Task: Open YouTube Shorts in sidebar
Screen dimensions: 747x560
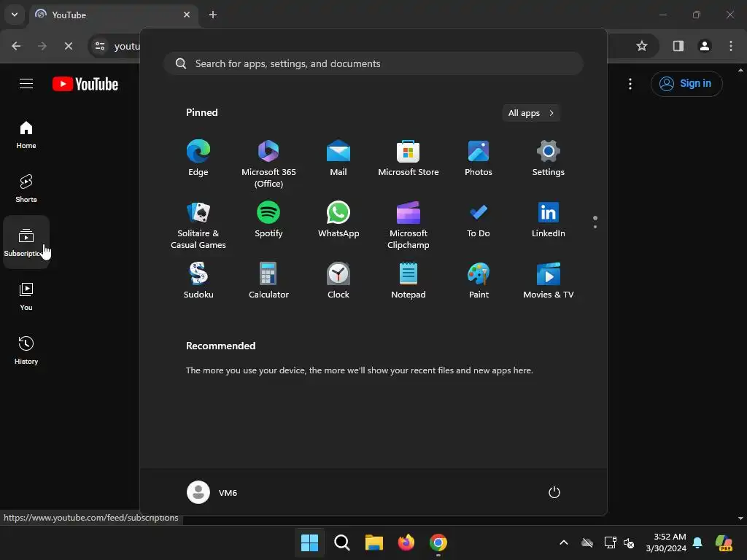Action: (x=26, y=189)
